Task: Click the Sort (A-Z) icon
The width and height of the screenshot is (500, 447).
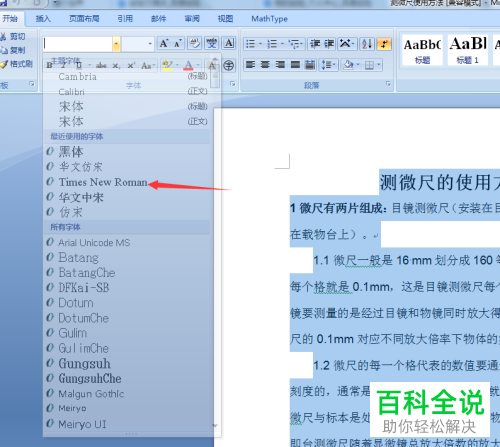Action: [x=367, y=44]
